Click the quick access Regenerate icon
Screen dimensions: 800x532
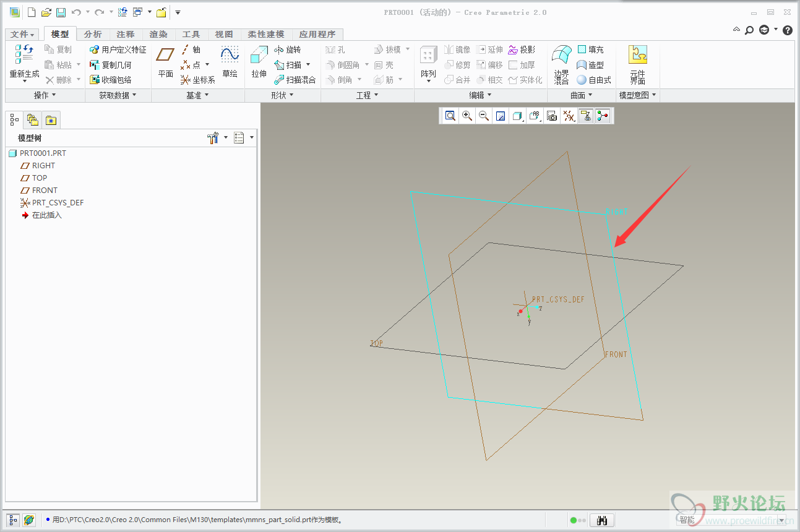coord(123,12)
